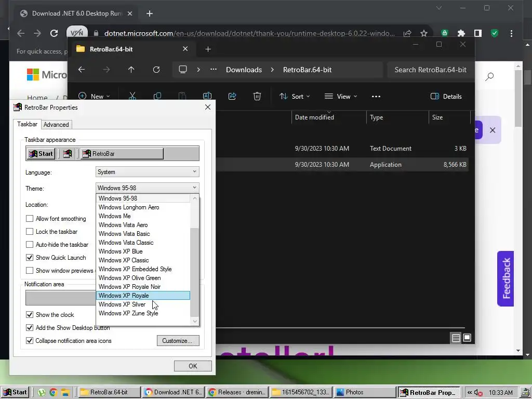The width and height of the screenshot is (532, 399).
Task: Choose Windows XP Embedded Style theme
Action: click(x=143, y=269)
